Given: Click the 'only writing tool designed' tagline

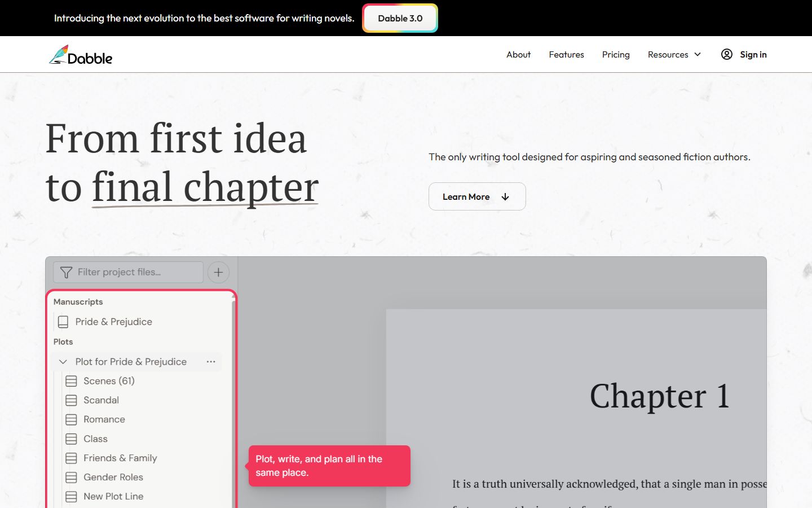Looking at the screenshot, I should click(x=589, y=157).
